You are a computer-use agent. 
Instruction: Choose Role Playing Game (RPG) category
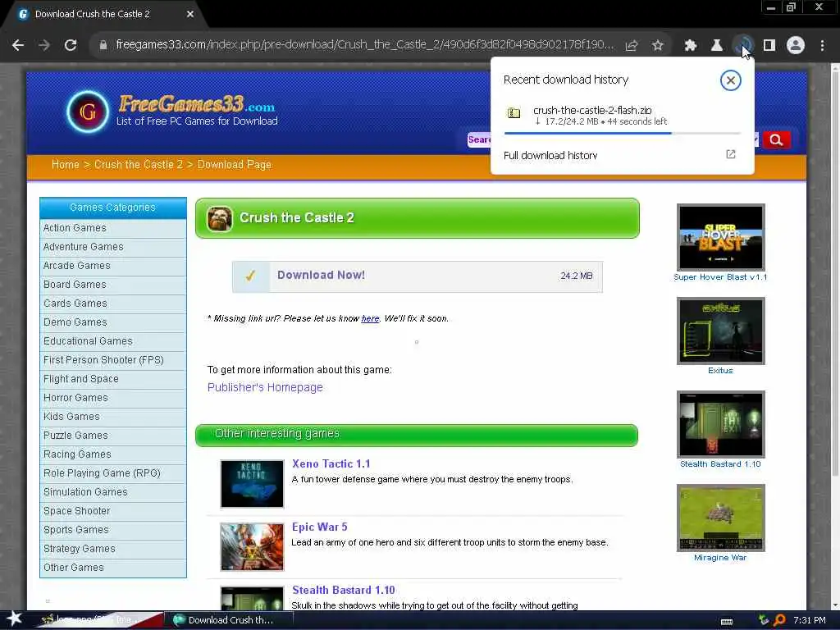point(113,473)
